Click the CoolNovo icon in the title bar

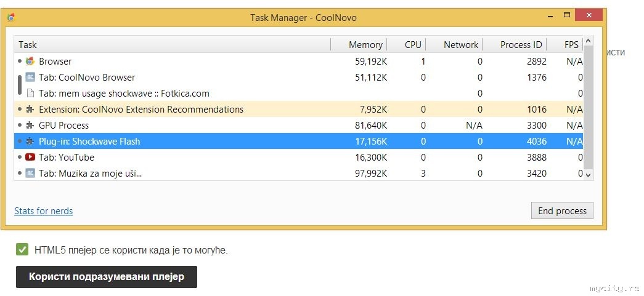[11, 18]
